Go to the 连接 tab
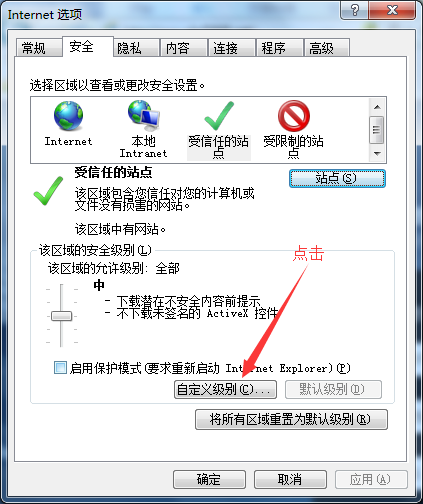423x504 pixels. point(232,48)
